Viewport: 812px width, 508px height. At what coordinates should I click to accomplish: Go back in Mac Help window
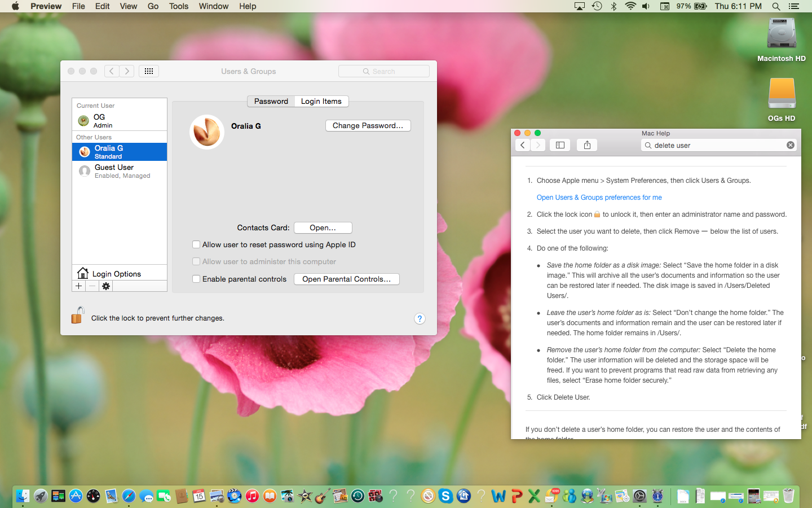pos(523,145)
